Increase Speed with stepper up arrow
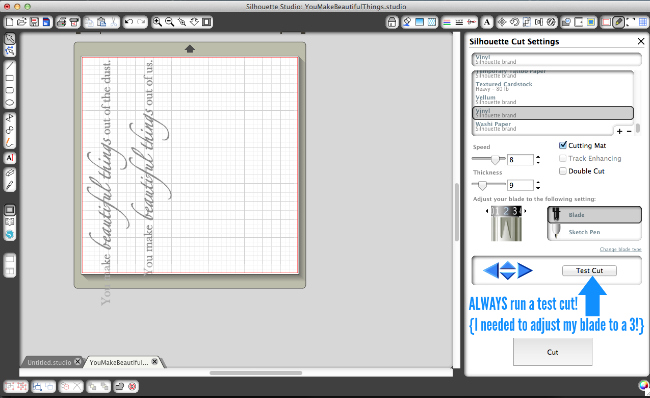The image size is (650, 398). tap(538, 157)
